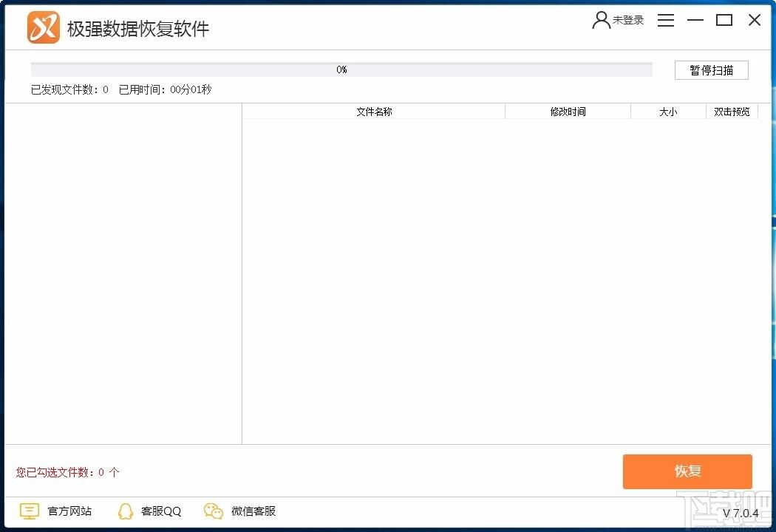Click the 未登录 login text

point(628,21)
